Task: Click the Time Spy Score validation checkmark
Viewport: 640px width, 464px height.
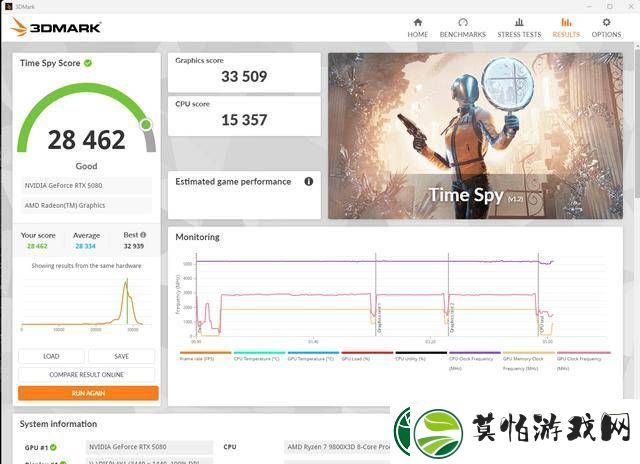Action: [x=88, y=63]
